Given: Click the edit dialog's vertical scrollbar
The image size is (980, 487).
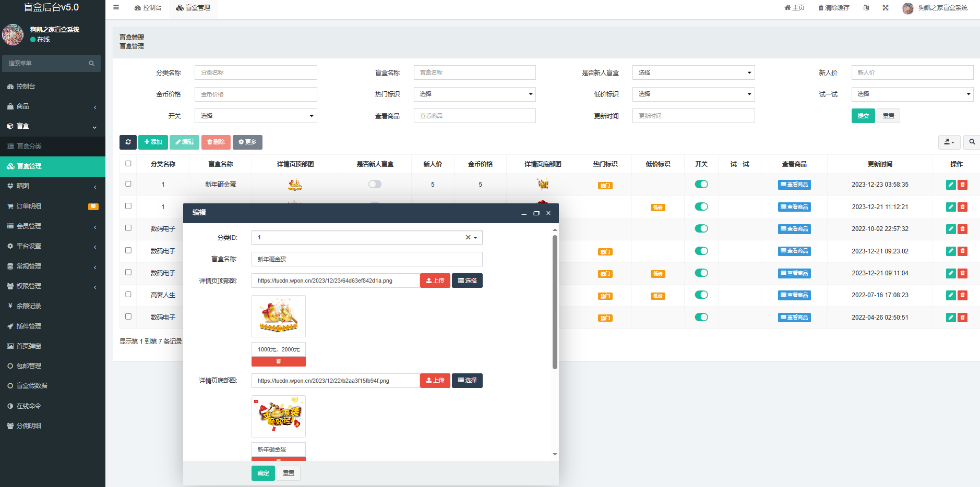Looking at the screenshot, I should pyautogui.click(x=555, y=302).
